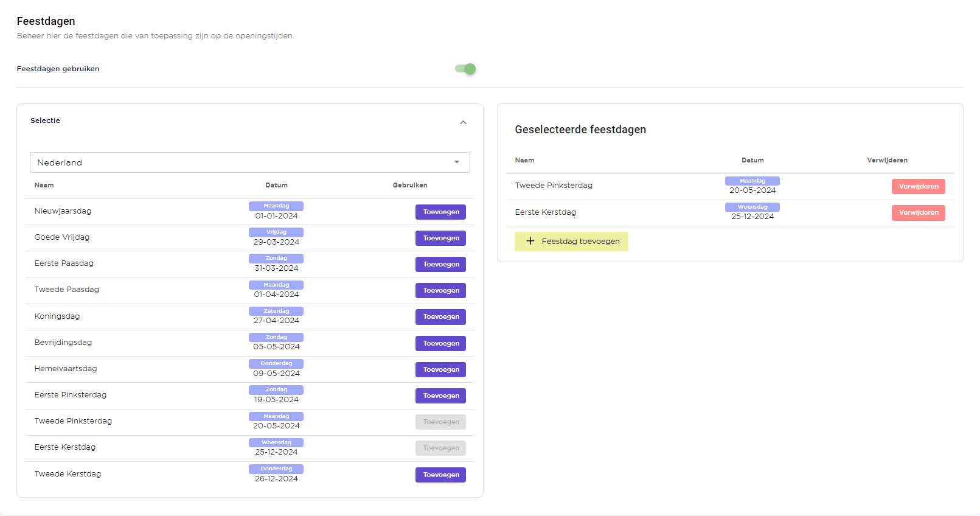Add Goede Vrijdag with Toevoegen button
Viewport: 980px width, 516px height.
[x=440, y=238]
